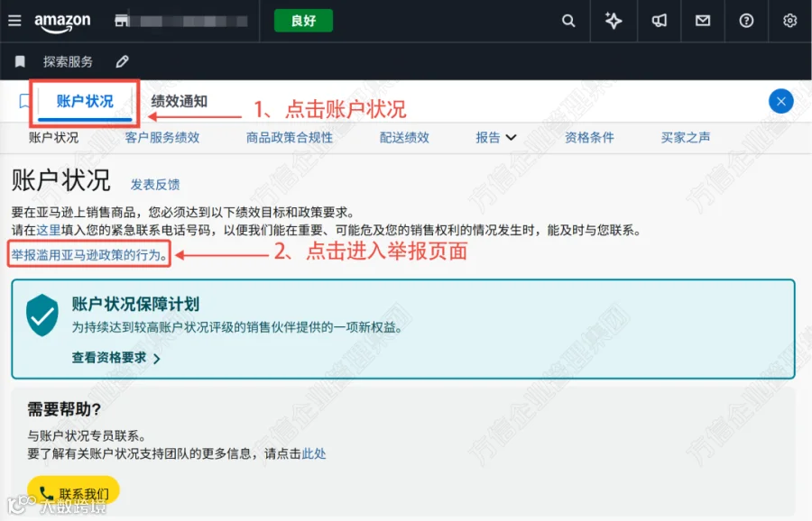The width and height of the screenshot is (812, 521).
Task: Click the 账户状况 page title
Action: (61, 180)
